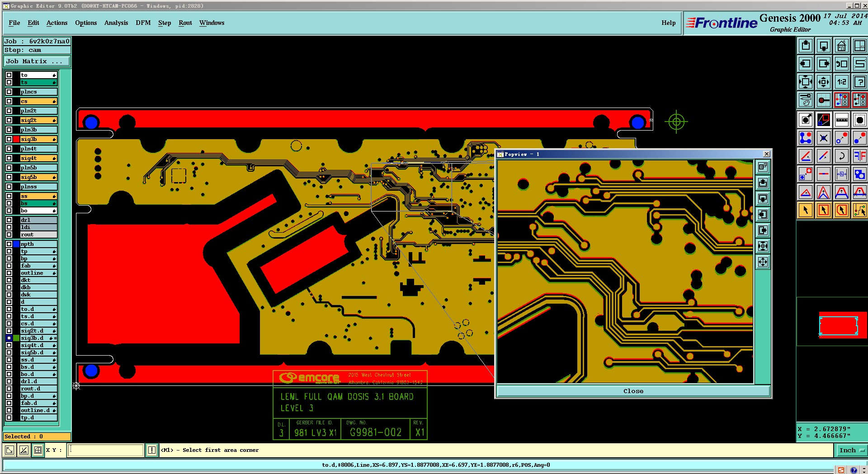Click the Edit menu
The height and width of the screenshot is (474, 868).
tap(33, 23)
